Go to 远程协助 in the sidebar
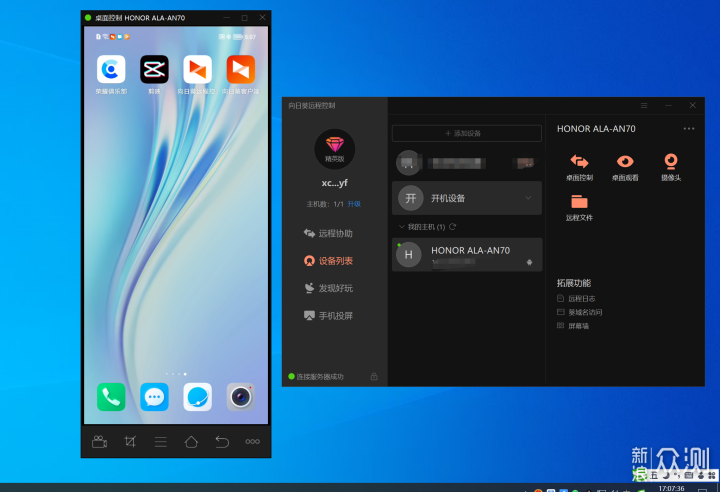This screenshot has width=720, height=492. coord(328,233)
